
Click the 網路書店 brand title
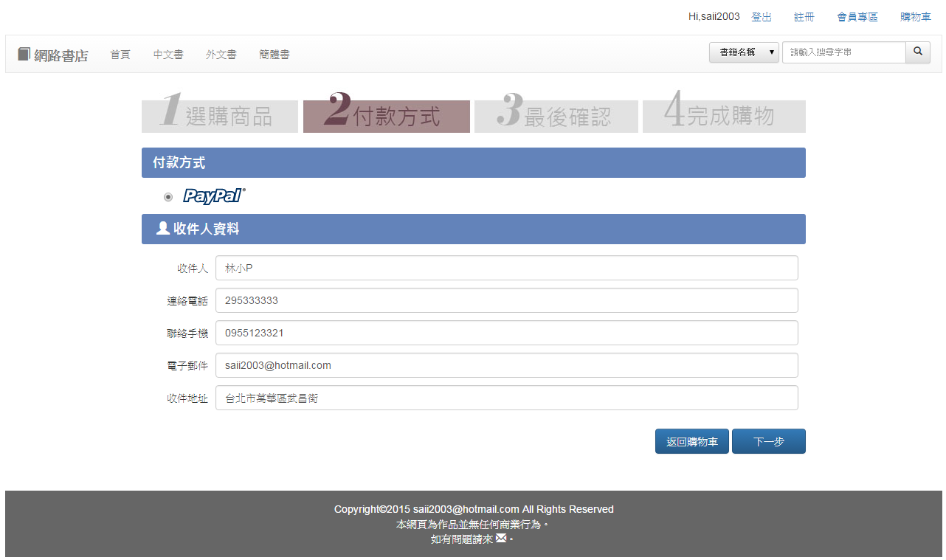(x=61, y=55)
